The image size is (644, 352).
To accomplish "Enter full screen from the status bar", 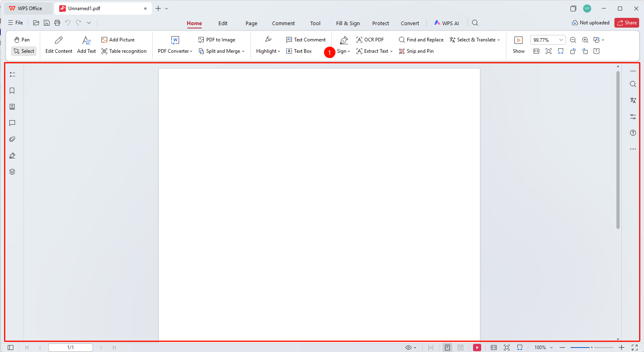I will pyautogui.click(x=635, y=348).
